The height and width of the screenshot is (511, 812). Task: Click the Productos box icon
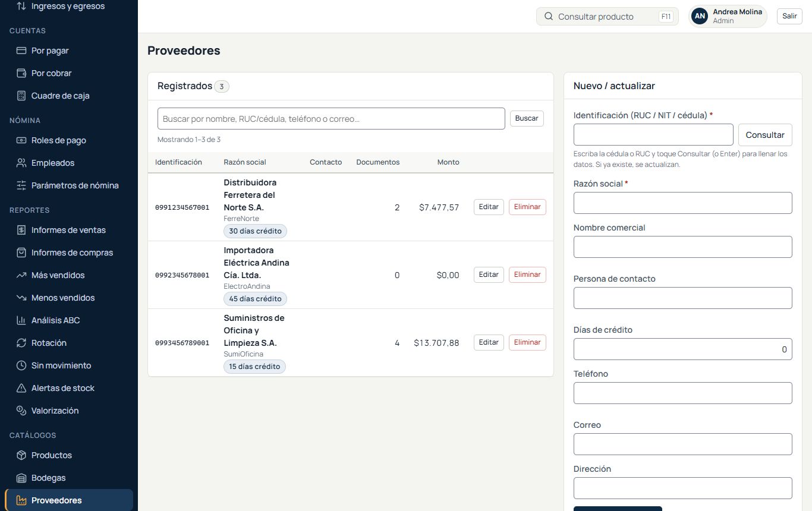point(21,455)
